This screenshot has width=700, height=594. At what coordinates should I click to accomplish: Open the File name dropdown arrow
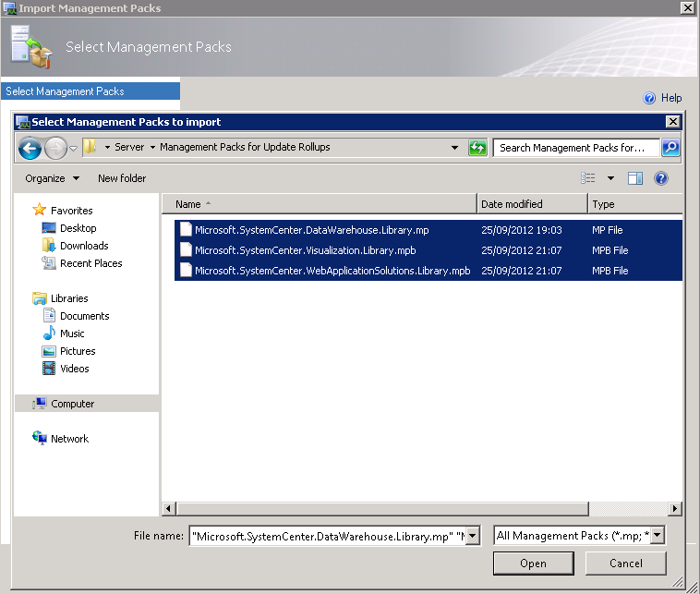click(x=473, y=536)
